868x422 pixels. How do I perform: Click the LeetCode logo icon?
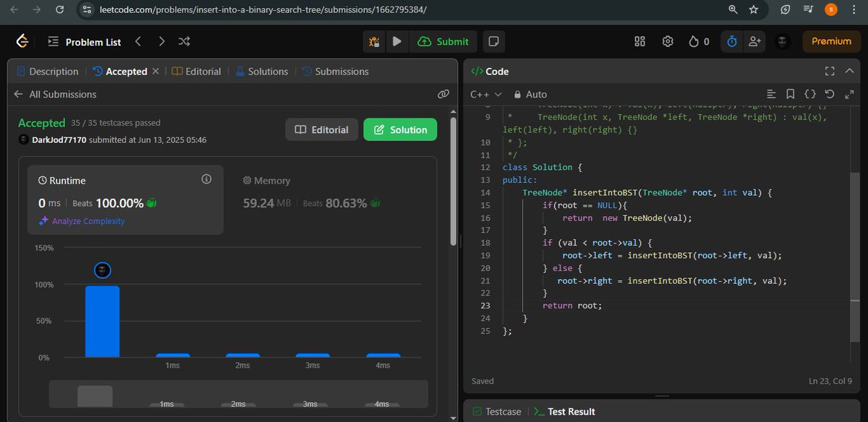click(22, 42)
